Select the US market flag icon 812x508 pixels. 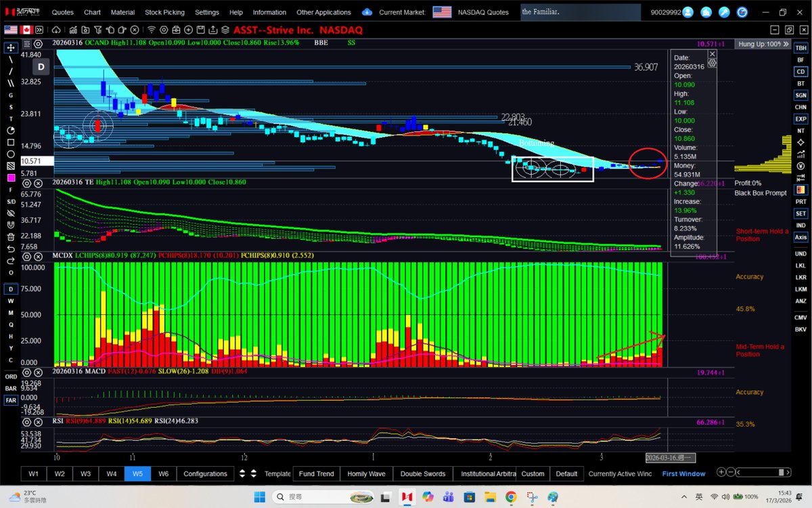point(11,30)
